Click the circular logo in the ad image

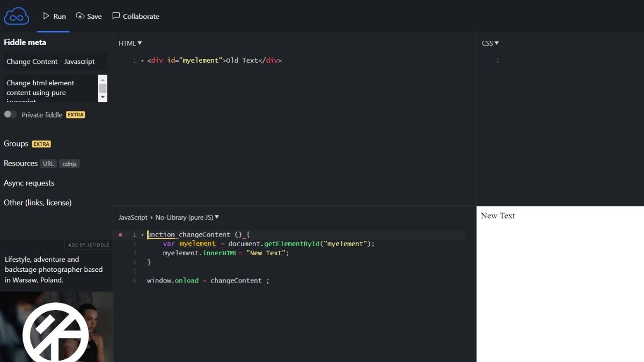click(x=56, y=333)
